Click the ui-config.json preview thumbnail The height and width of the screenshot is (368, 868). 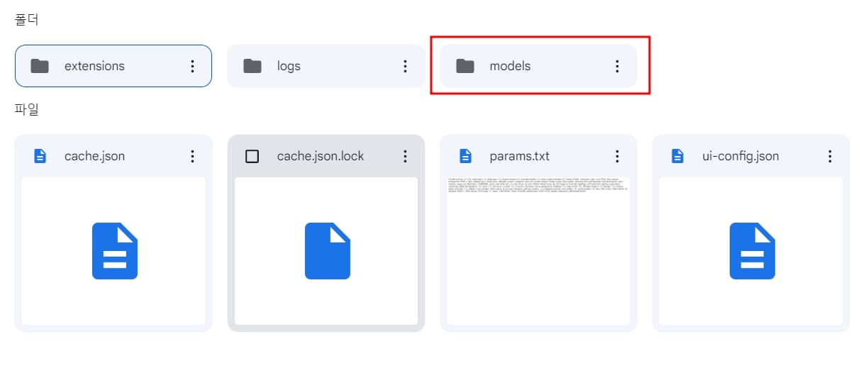751,251
